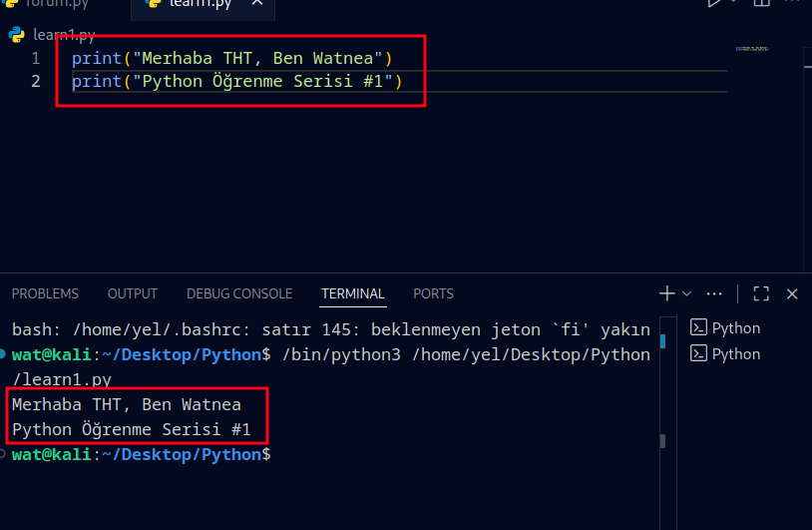
Task: Open the PROBLEMS panel tab
Action: click(45, 293)
